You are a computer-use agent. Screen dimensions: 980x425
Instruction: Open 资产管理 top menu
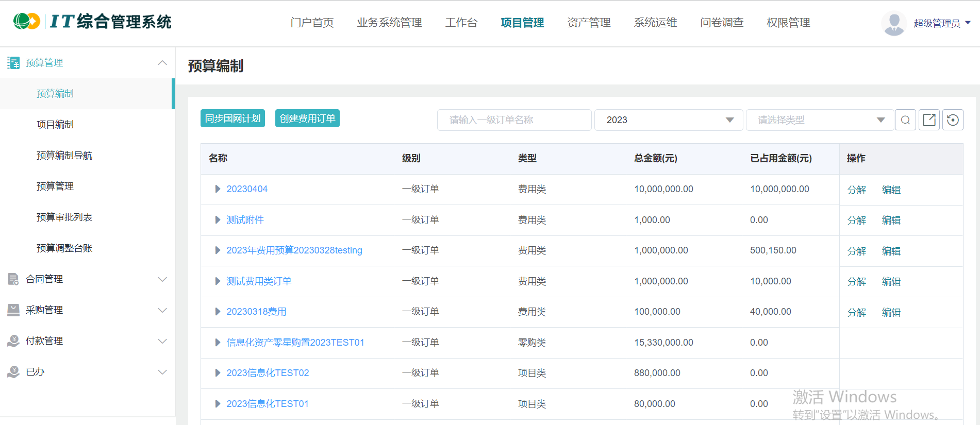[x=589, y=23]
